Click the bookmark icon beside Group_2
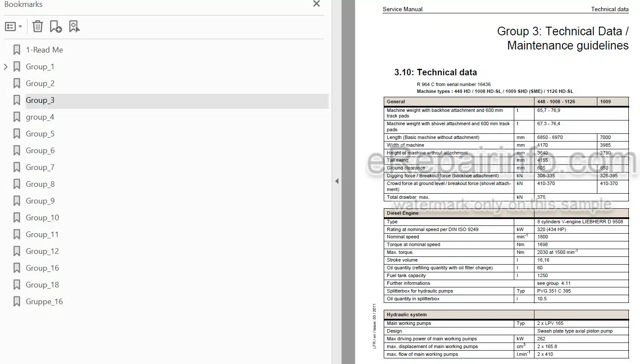 (17, 83)
